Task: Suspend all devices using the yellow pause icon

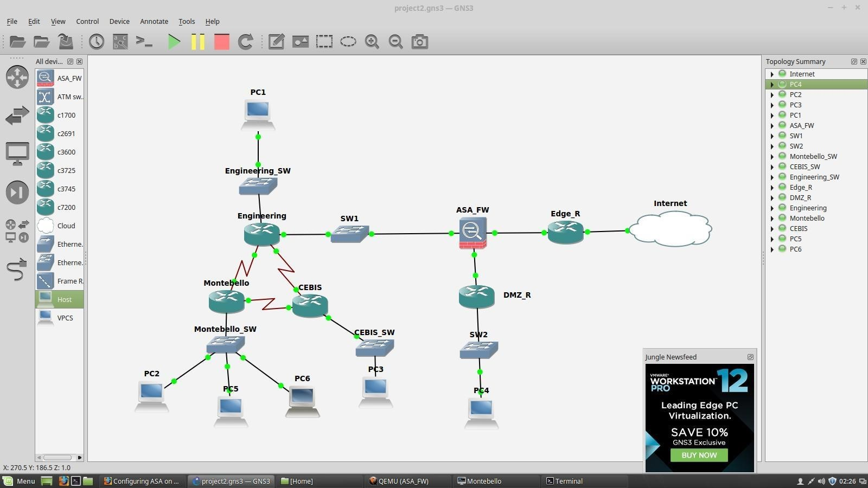Action: point(197,41)
